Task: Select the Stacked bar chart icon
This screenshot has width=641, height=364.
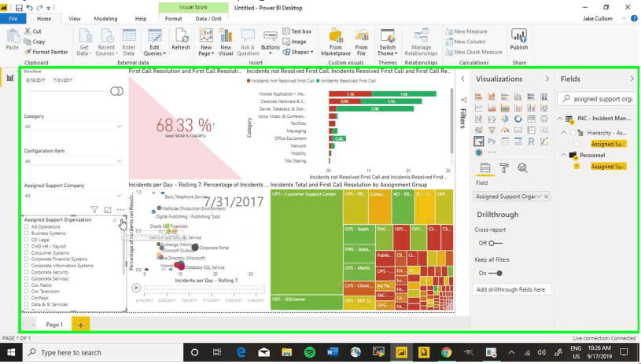Action: tap(479, 97)
